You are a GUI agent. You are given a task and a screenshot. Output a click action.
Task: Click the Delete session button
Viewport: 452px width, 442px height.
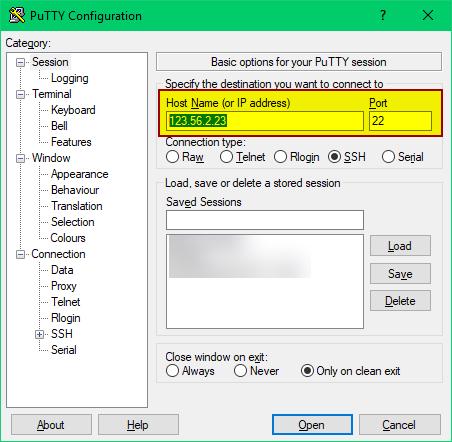pos(400,301)
